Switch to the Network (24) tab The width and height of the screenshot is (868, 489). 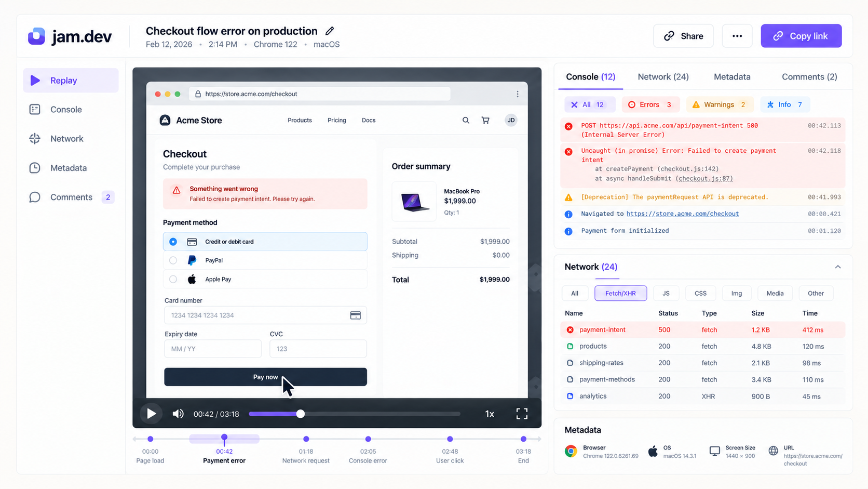663,77
